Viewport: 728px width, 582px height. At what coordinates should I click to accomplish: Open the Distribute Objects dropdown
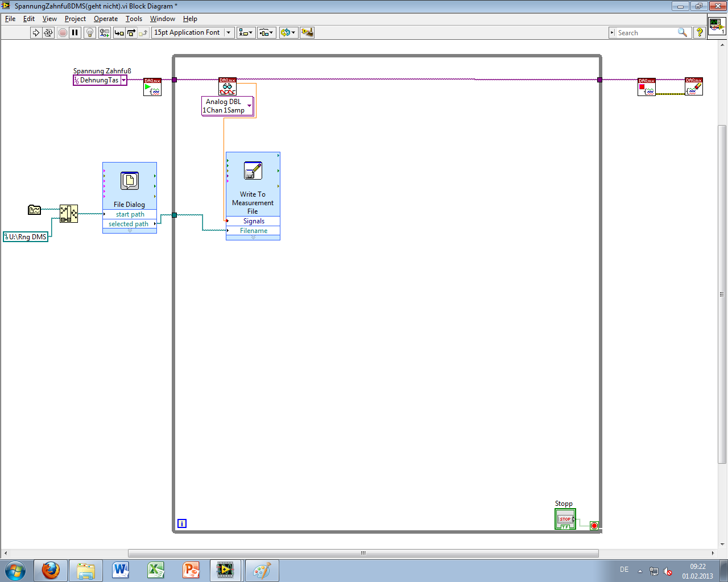coord(267,32)
